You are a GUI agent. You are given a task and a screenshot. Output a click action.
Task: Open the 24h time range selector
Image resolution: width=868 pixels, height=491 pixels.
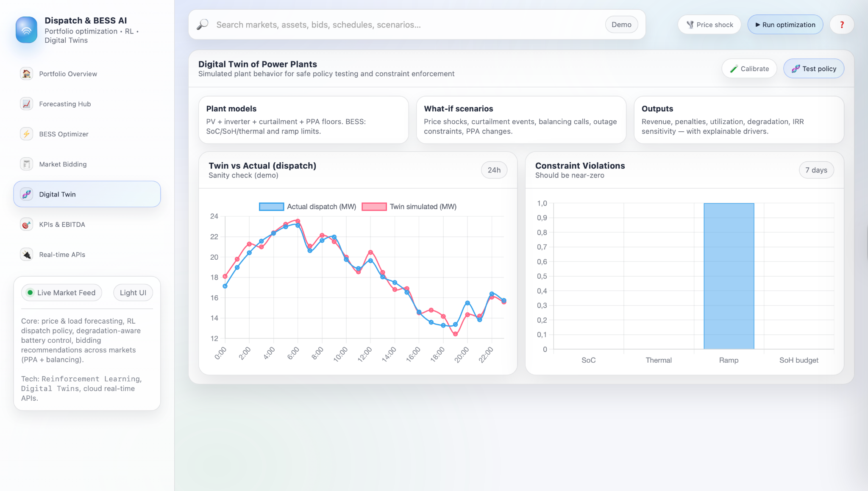pyautogui.click(x=494, y=170)
